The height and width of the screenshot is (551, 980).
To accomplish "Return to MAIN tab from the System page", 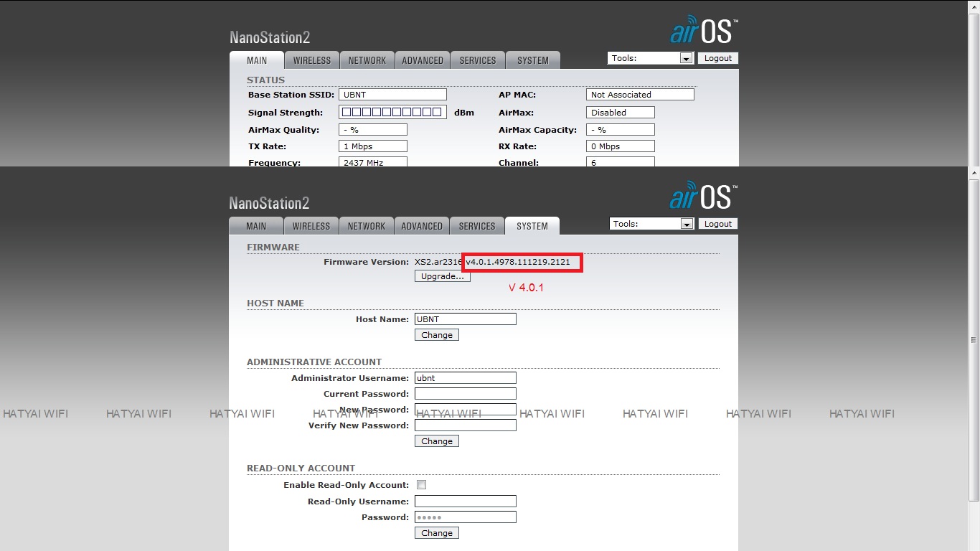I will tap(256, 226).
